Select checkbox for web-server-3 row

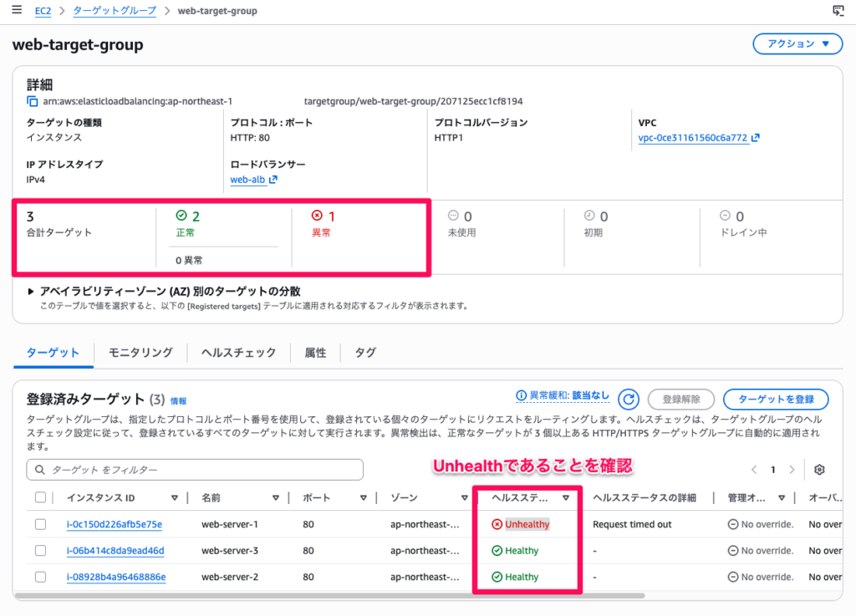[x=41, y=551]
